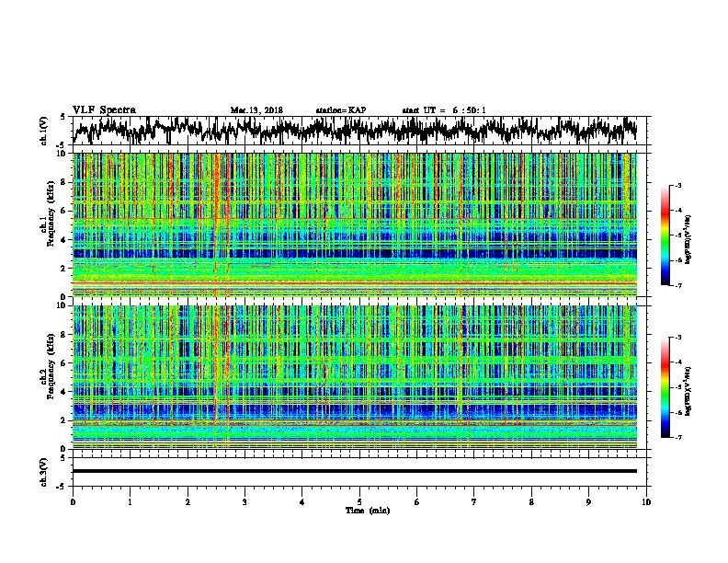Select the "start UT = 6:50:1" text
Screen dimensions: 728x563
point(444,110)
